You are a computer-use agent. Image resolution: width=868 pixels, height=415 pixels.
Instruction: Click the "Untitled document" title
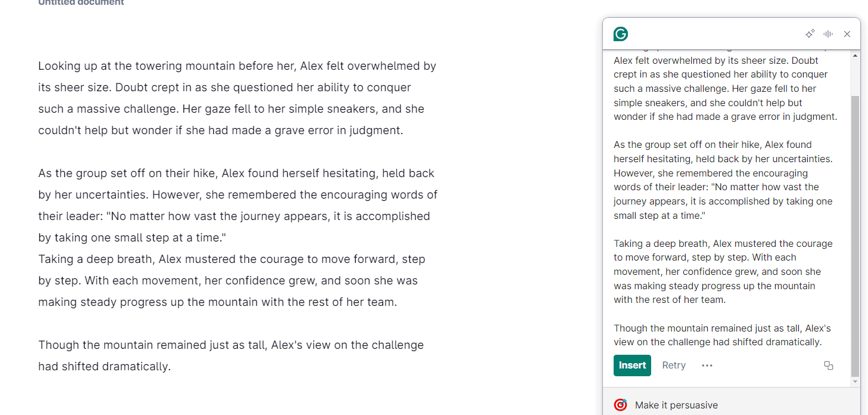tap(81, 3)
